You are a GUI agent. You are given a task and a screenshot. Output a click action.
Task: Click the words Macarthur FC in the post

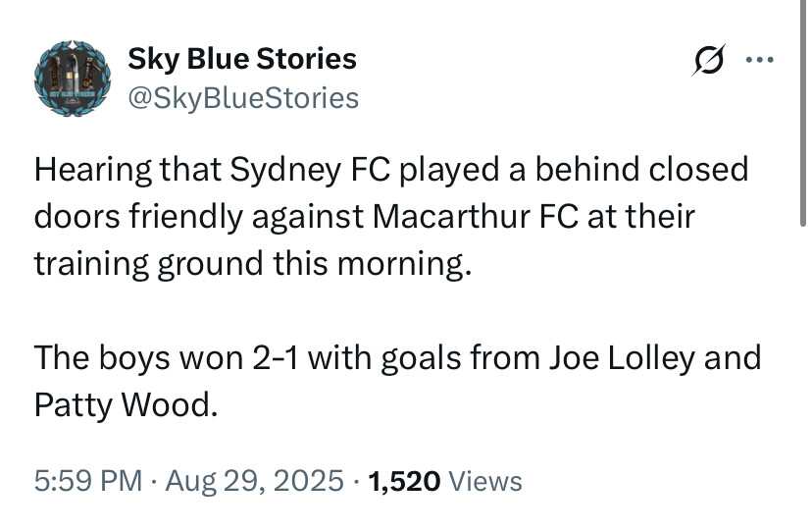pos(475,216)
